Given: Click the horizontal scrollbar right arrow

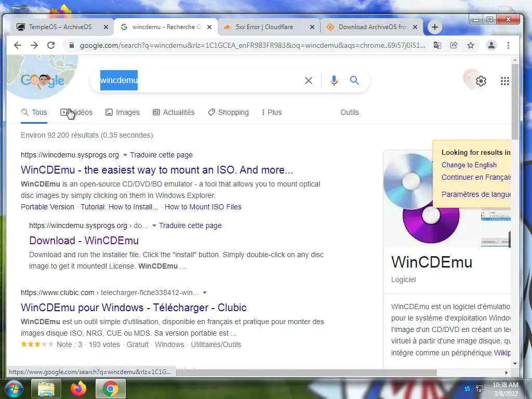Looking at the screenshot, I should point(506,373).
